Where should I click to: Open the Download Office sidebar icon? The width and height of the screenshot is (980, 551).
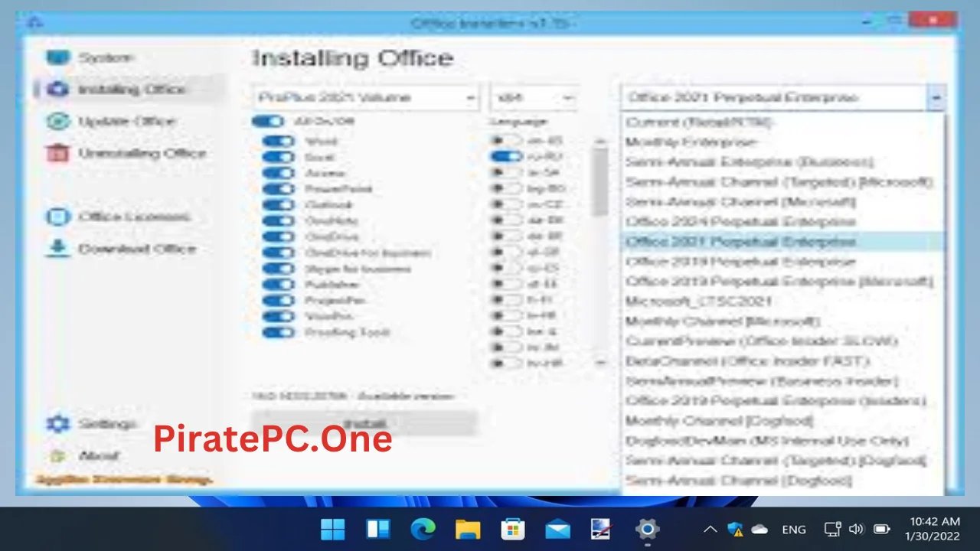(58, 249)
